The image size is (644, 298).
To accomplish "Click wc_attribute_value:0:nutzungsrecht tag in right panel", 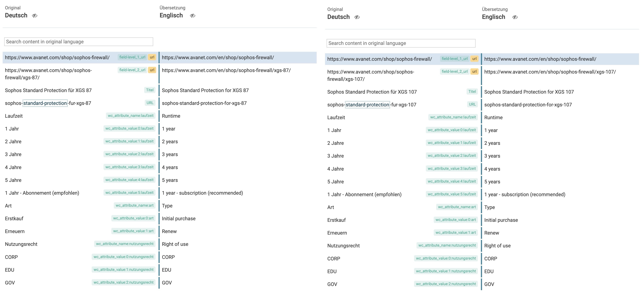I will tap(446, 258).
